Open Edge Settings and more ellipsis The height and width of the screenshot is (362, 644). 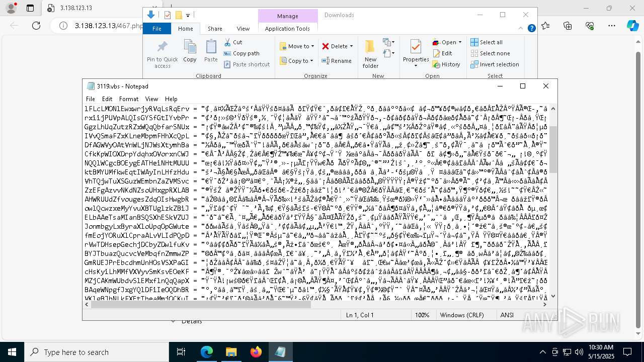point(612,26)
